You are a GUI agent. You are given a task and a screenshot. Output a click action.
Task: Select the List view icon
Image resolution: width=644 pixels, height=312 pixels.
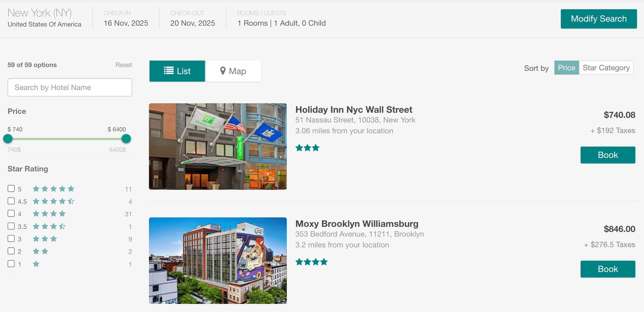169,71
